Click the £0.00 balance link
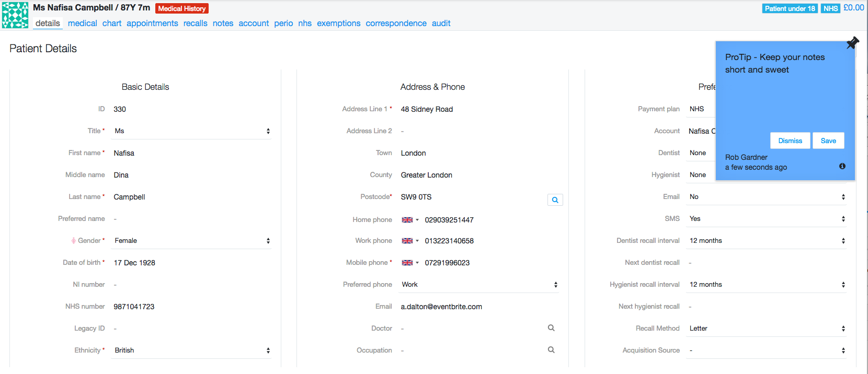The height and width of the screenshot is (374, 868). pos(853,8)
